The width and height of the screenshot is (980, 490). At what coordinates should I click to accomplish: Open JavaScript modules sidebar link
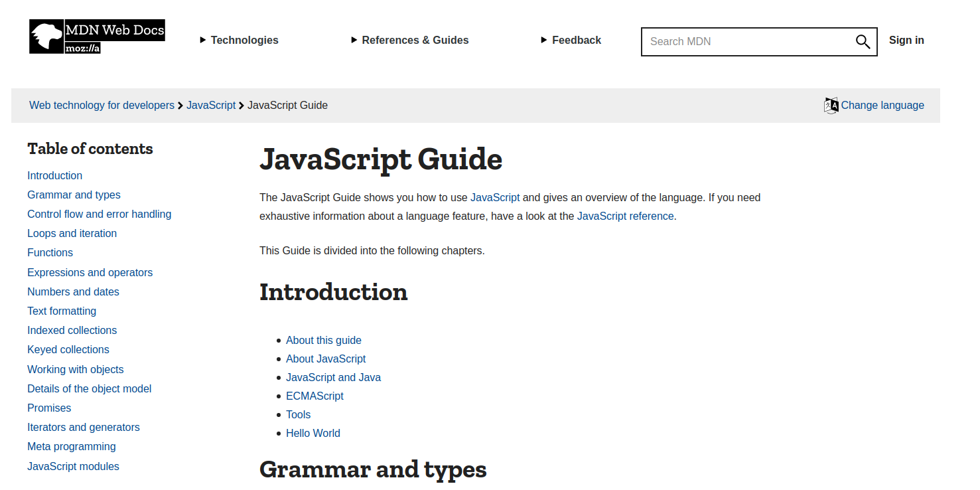point(73,467)
